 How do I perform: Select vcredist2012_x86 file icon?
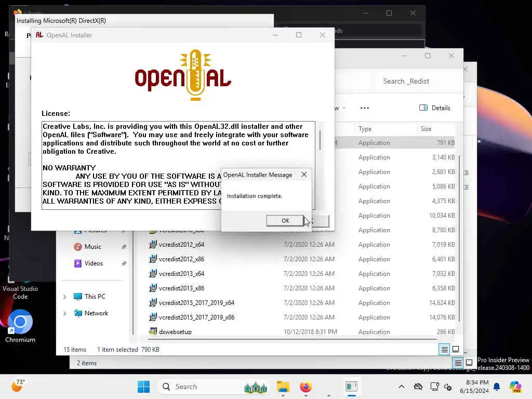(153, 259)
